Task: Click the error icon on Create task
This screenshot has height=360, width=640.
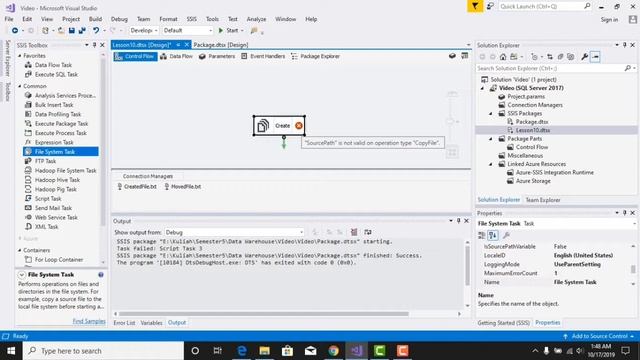Action: 299,126
